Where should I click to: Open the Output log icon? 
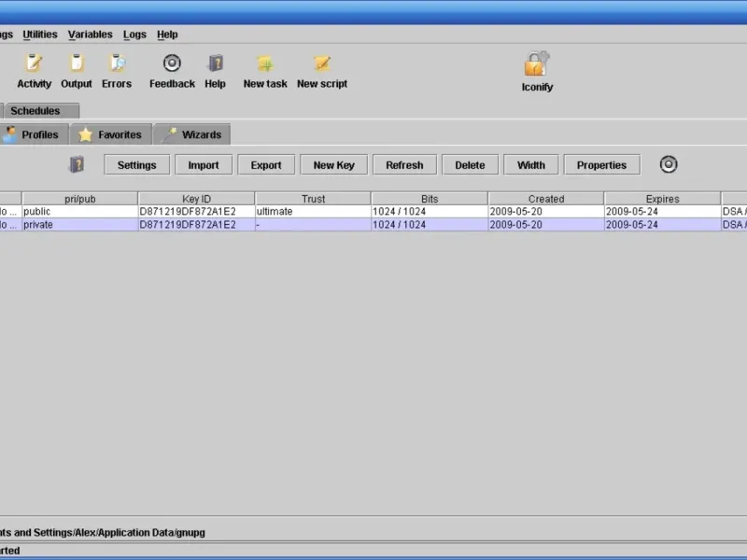pos(77,63)
